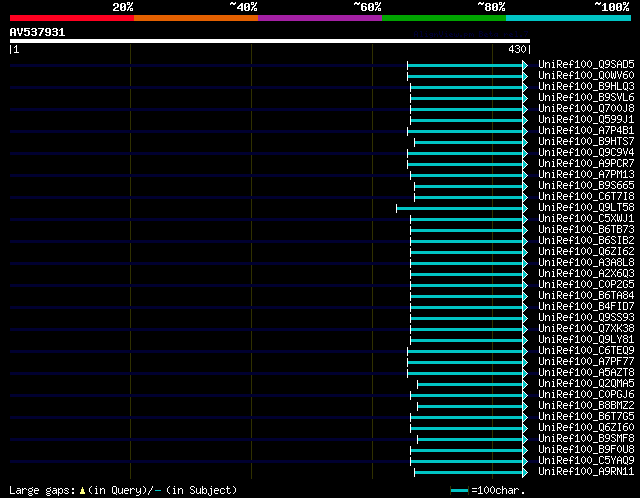This screenshot has width=640, height=498.
Task: Select the UniRef100_B6TB73 label
Action: point(586,230)
